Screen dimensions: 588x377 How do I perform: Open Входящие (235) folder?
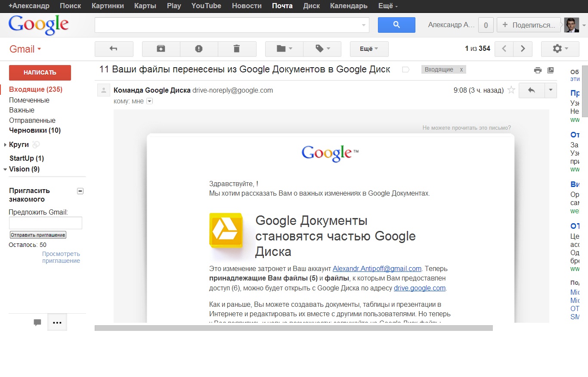coord(36,90)
